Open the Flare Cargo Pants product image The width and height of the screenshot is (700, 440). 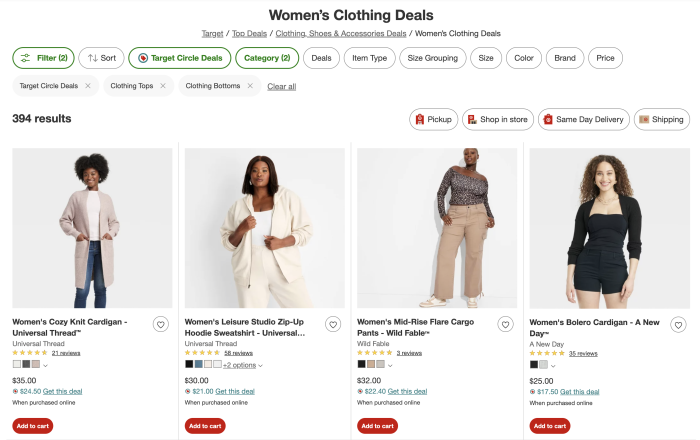tap(437, 228)
